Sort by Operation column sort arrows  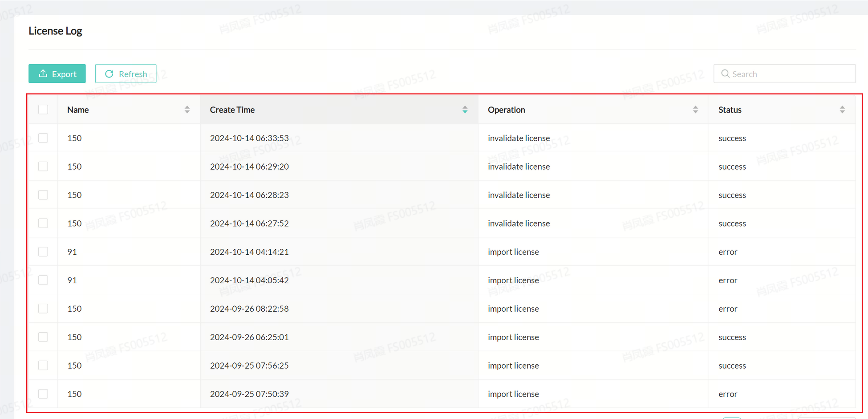point(695,110)
